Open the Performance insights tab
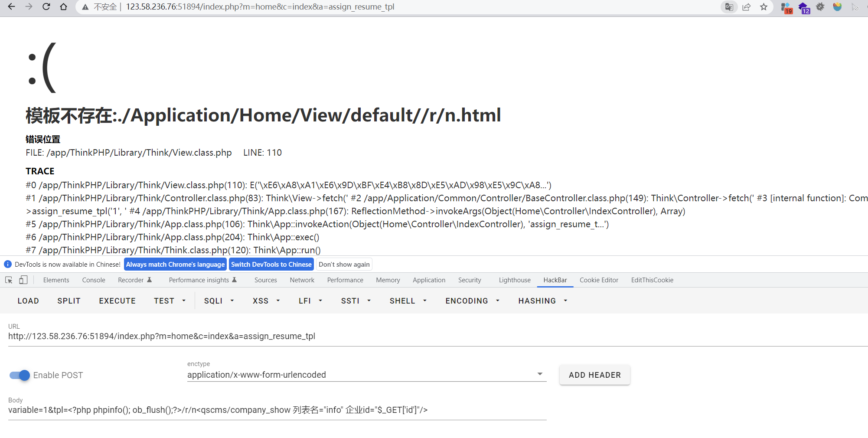The height and width of the screenshot is (438, 868). 203,280
